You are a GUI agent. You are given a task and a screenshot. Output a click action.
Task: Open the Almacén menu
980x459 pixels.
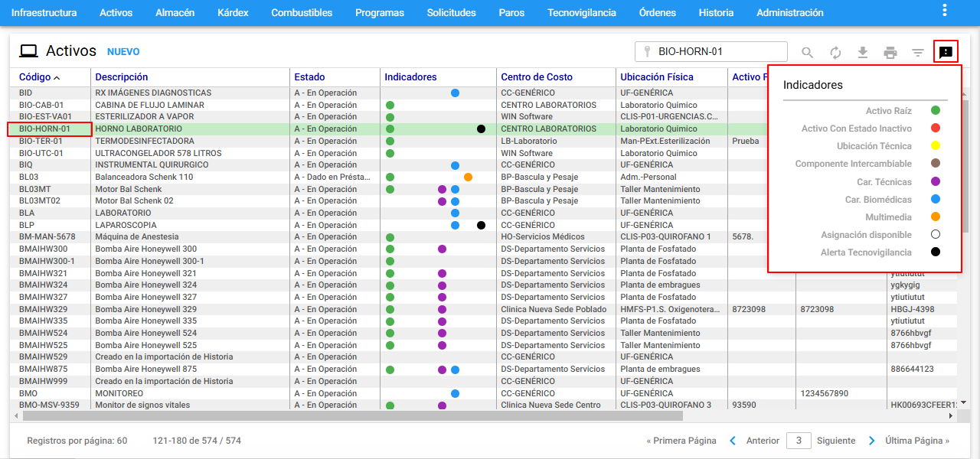pos(175,13)
